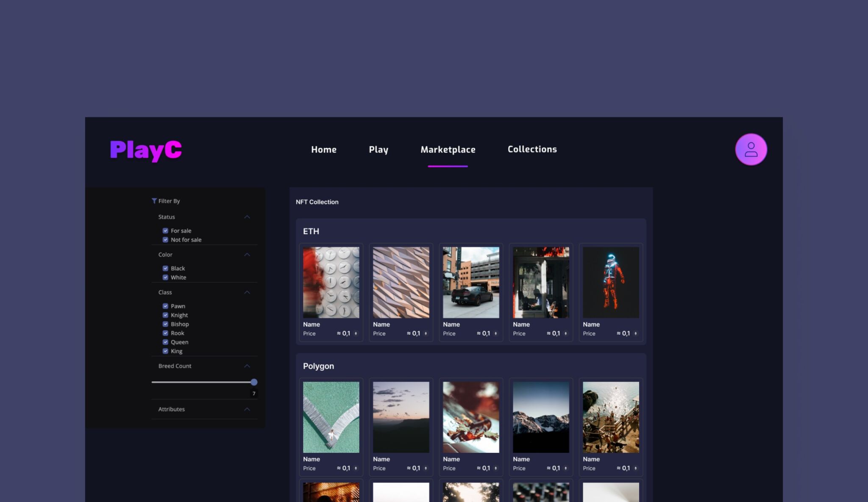Viewport: 868px width, 502px height.
Task: Open the autumn leaves NFT image
Action: (x=471, y=417)
